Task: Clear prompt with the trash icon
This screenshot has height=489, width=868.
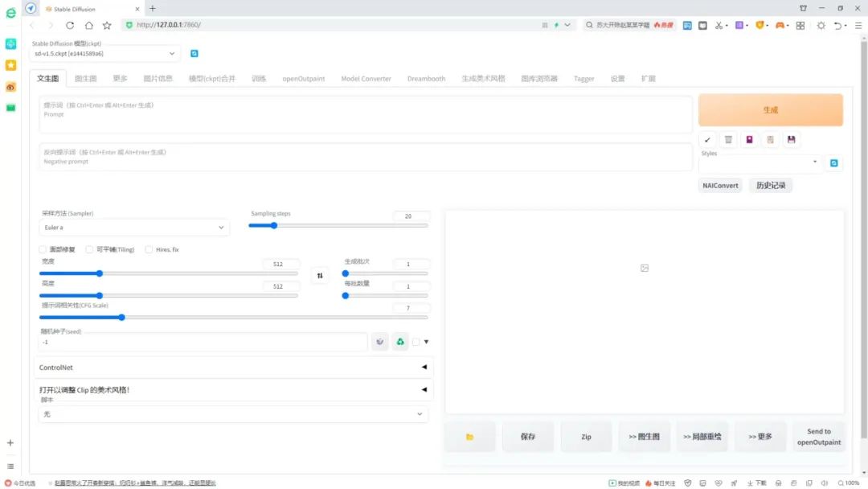Action: [x=728, y=140]
